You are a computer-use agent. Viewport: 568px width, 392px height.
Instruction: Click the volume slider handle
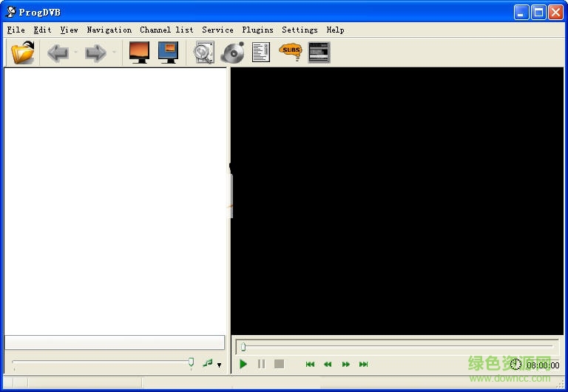(x=192, y=362)
